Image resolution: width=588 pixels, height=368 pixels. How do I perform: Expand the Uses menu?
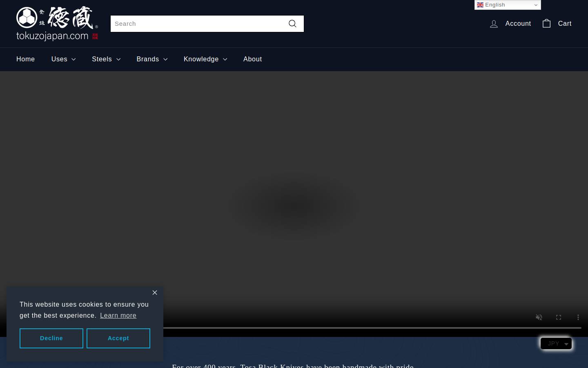(64, 59)
